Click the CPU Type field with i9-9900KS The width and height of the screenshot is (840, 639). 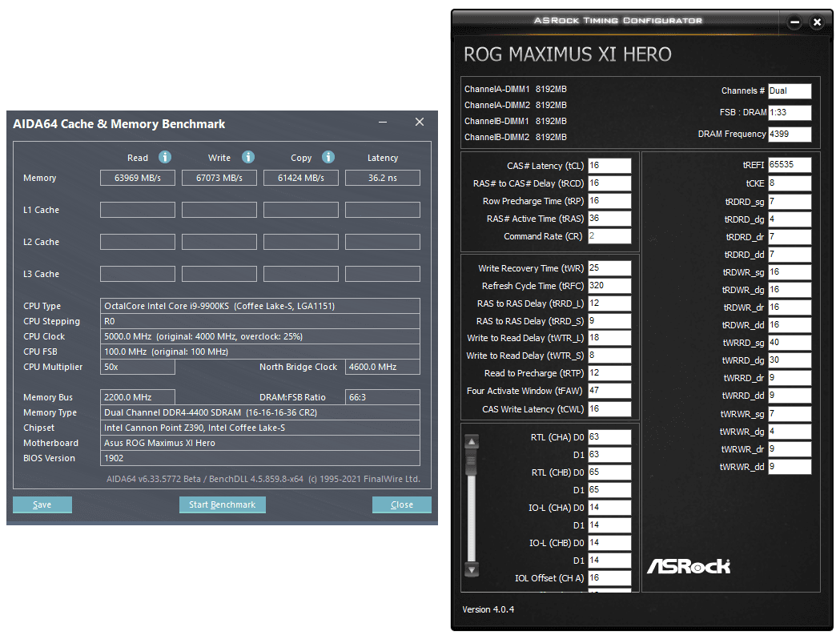(x=259, y=306)
